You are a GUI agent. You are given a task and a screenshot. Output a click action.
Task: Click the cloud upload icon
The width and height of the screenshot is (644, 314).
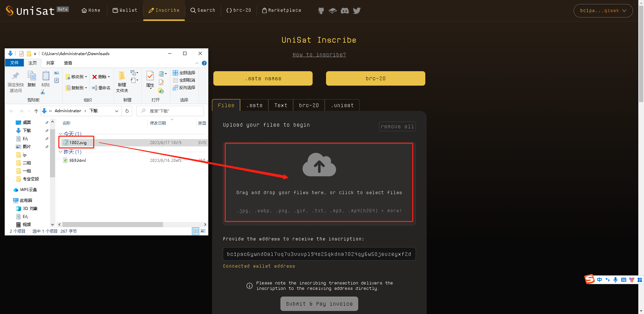point(319,165)
